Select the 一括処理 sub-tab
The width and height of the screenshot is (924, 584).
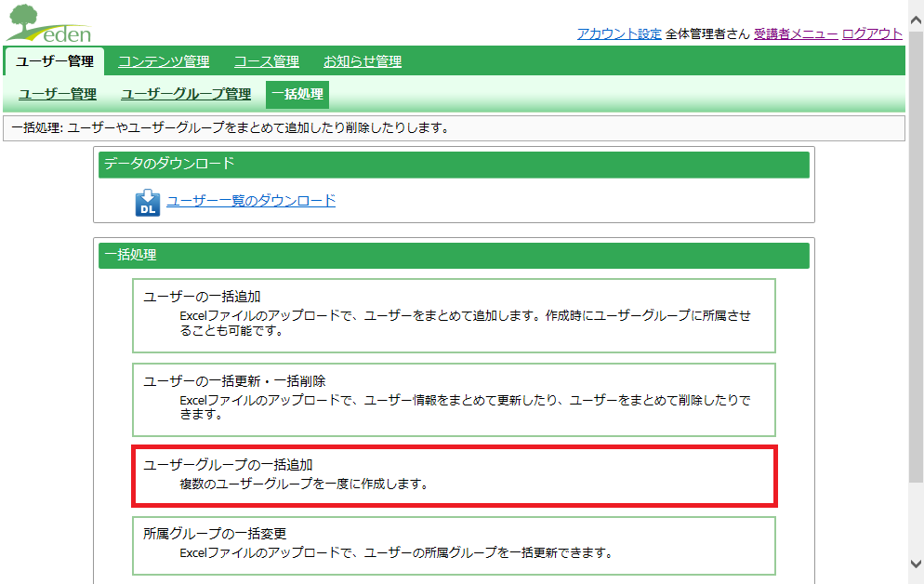[x=297, y=94]
